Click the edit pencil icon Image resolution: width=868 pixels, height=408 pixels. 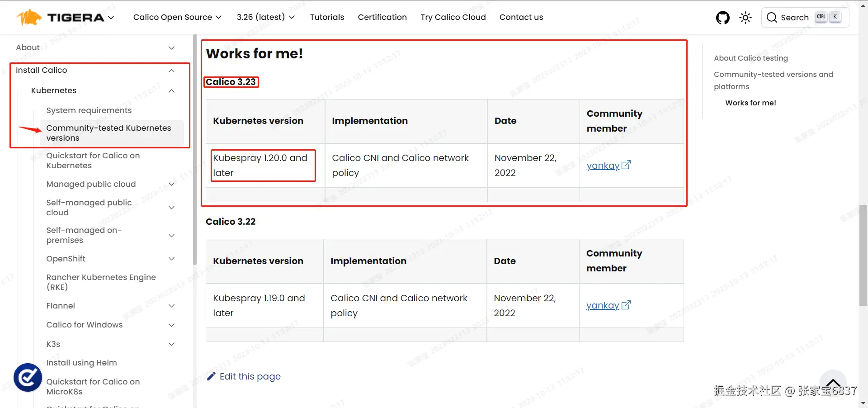(x=211, y=376)
